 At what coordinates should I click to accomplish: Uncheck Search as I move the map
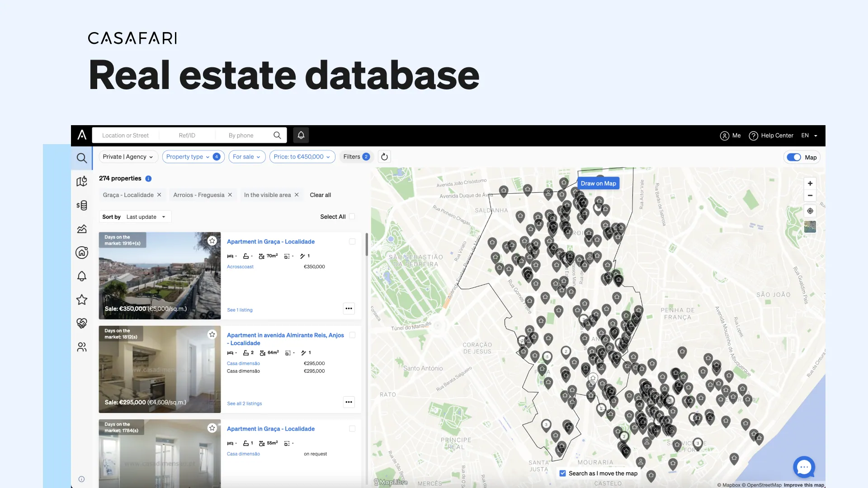tap(562, 474)
